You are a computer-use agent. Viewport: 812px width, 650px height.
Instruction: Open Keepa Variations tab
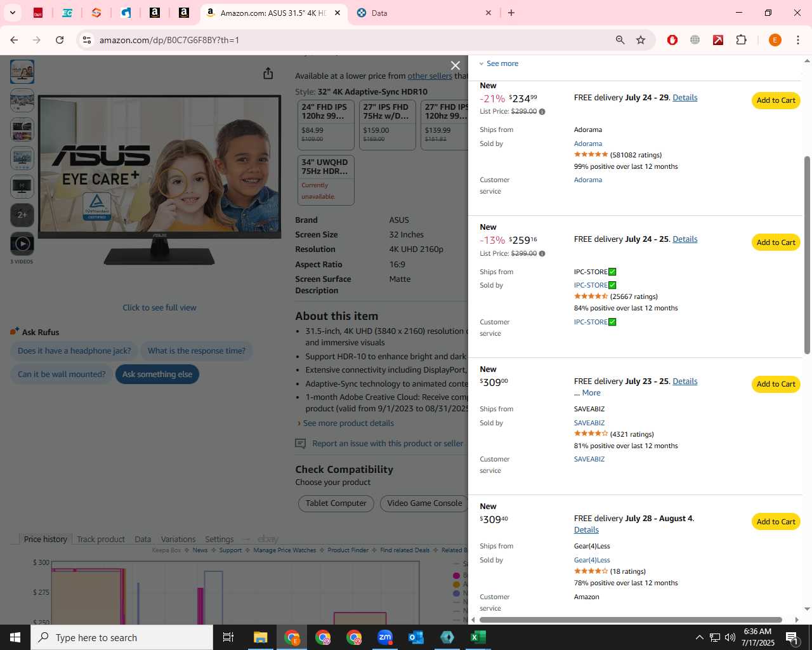(x=178, y=540)
